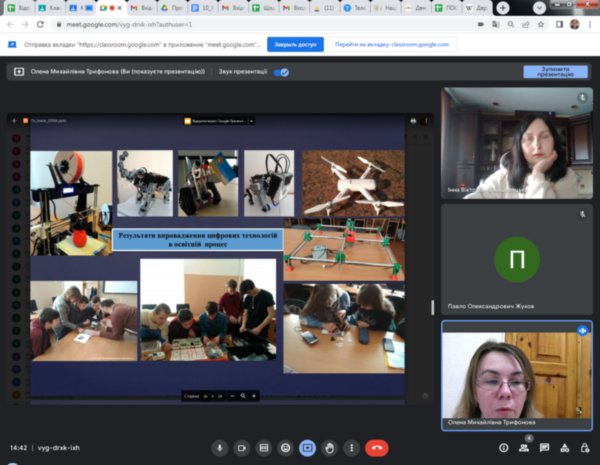
Task: Click Зупинити презентацію button
Action: click(555, 72)
